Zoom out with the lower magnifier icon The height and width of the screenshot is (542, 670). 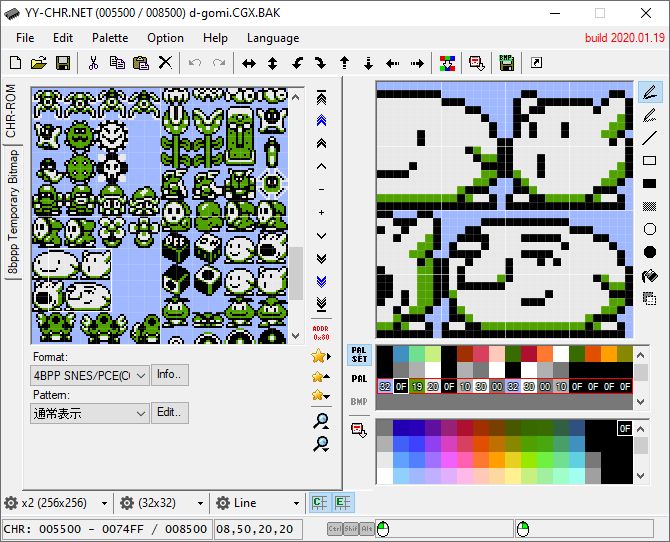(x=321, y=445)
